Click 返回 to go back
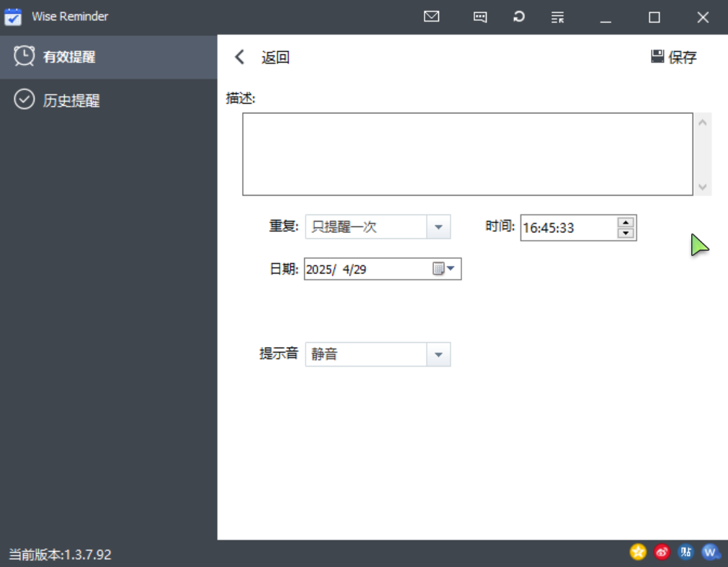Viewport: 728px width, 567px height. coord(275,57)
